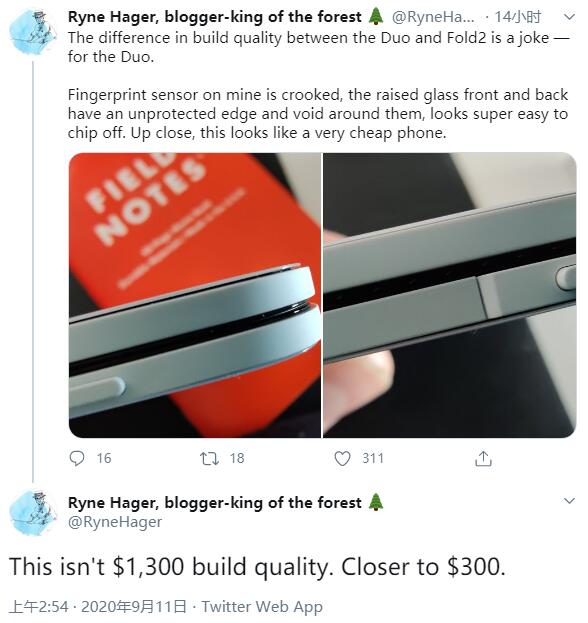The height and width of the screenshot is (623, 588).
Task: Click the truncated @RyneHa... handle
Action: point(433,17)
